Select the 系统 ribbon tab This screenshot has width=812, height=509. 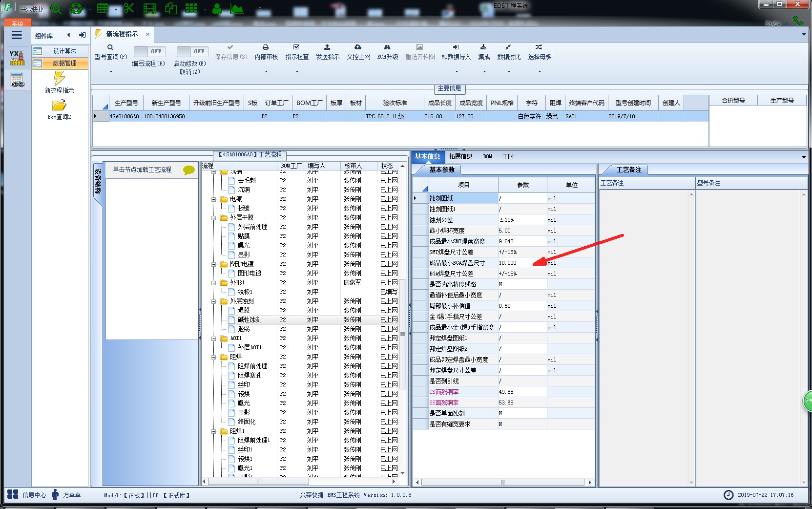pyautogui.click(x=18, y=23)
